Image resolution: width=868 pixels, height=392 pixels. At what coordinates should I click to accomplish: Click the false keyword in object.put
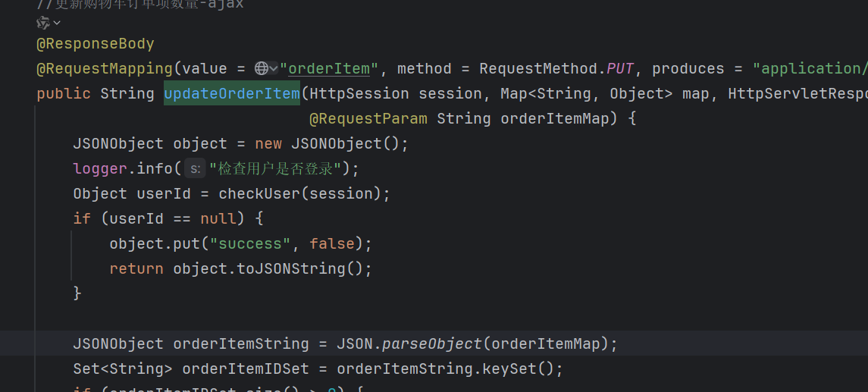pyautogui.click(x=332, y=243)
